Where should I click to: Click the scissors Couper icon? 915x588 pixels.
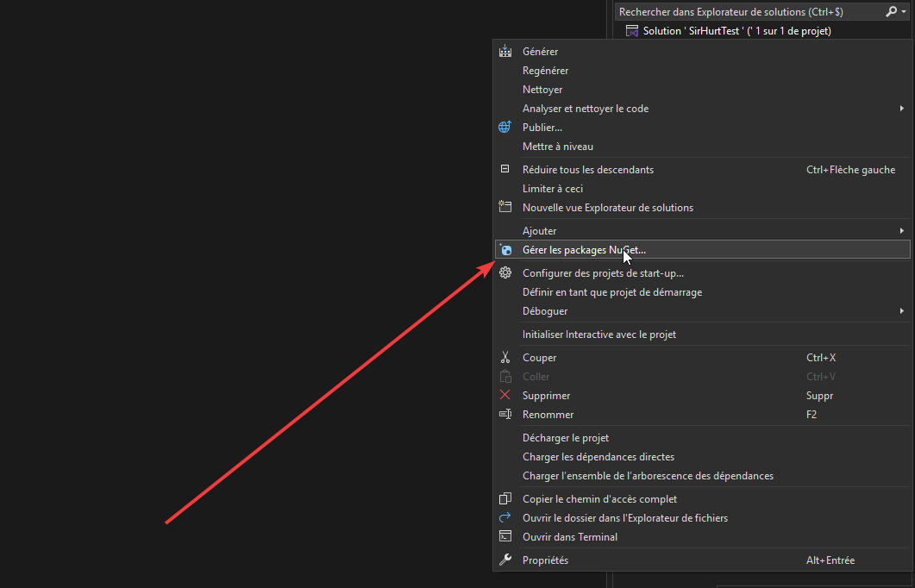tap(505, 358)
